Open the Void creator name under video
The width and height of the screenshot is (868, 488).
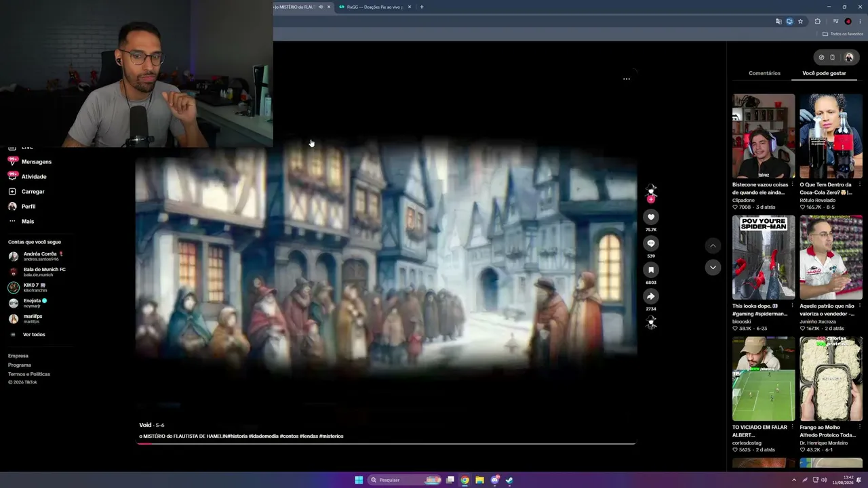tap(145, 425)
